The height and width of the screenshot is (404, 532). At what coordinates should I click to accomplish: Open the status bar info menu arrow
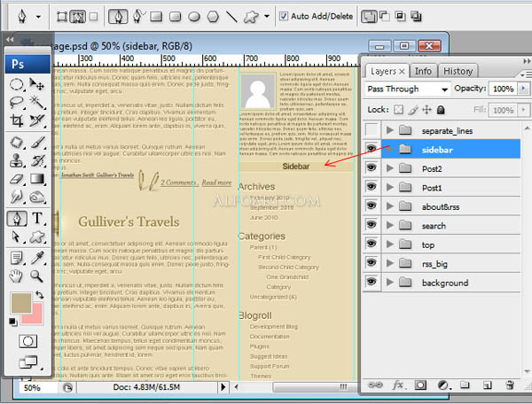coord(223,387)
